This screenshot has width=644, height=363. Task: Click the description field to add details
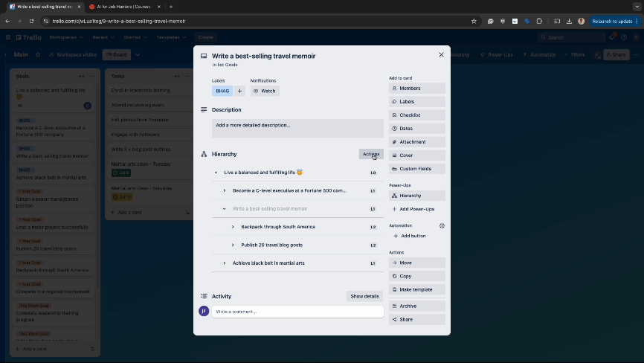(x=297, y=128)
